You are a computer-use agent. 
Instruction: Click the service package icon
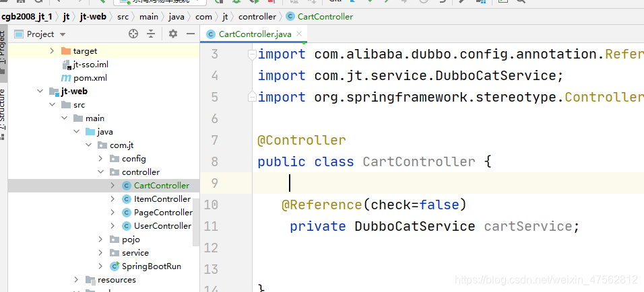pos(115,252)
